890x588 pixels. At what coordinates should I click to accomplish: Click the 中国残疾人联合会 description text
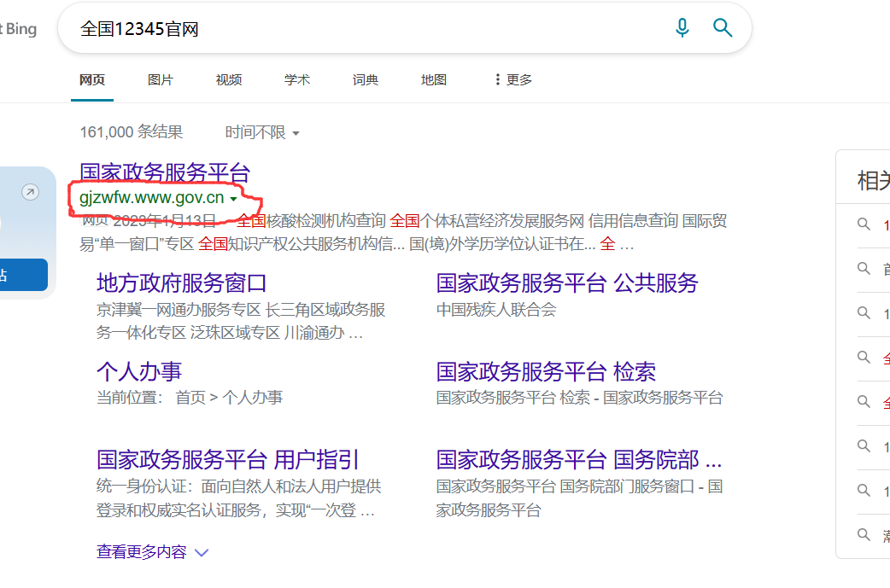click(496, 310)
